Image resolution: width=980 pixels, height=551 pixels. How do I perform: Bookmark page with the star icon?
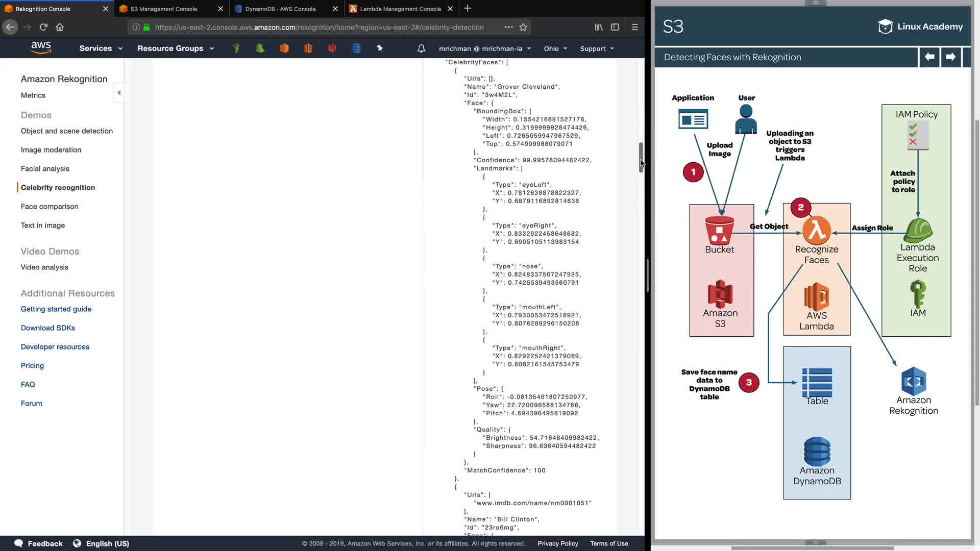click(x=523, y=27)
